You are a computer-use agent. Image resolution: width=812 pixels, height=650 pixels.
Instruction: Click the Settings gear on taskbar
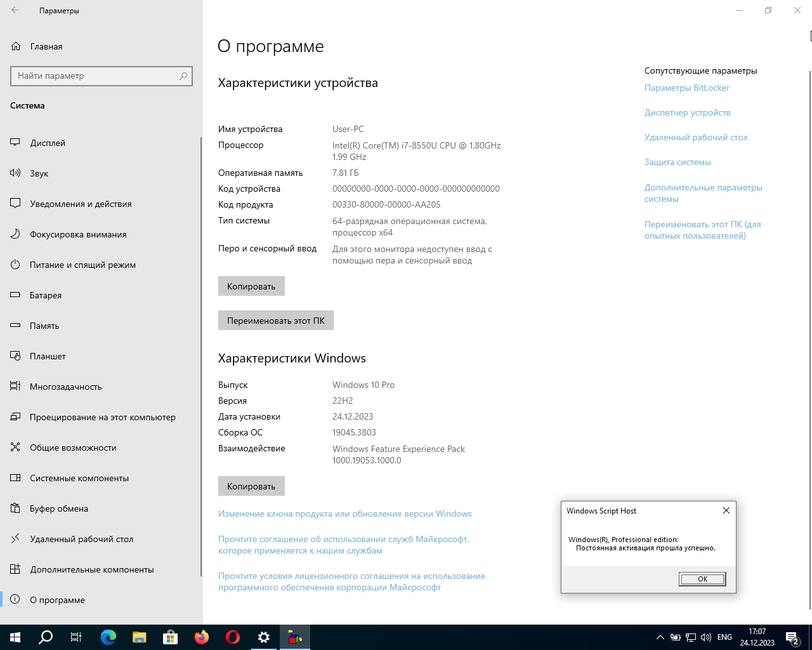(x=264, y=637)
